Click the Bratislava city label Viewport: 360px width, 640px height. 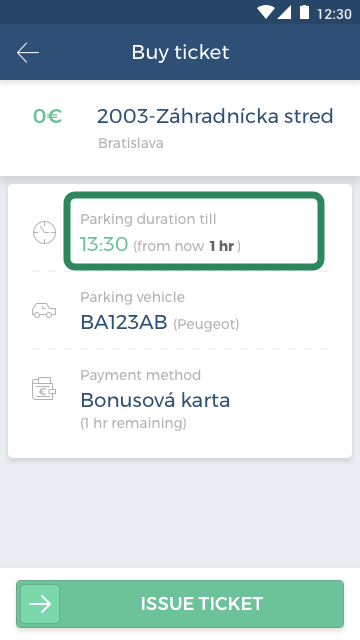[x=131, y=143]
